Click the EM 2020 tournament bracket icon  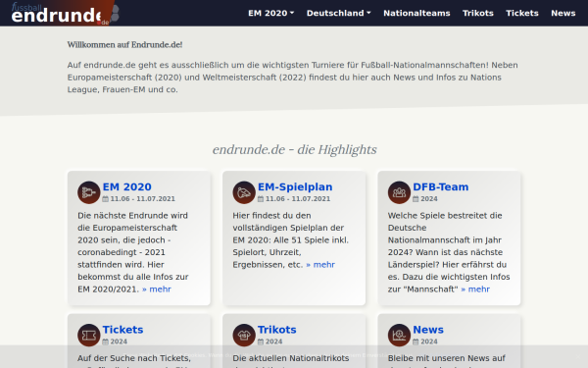pyautogui.click(x=89, y=192)
